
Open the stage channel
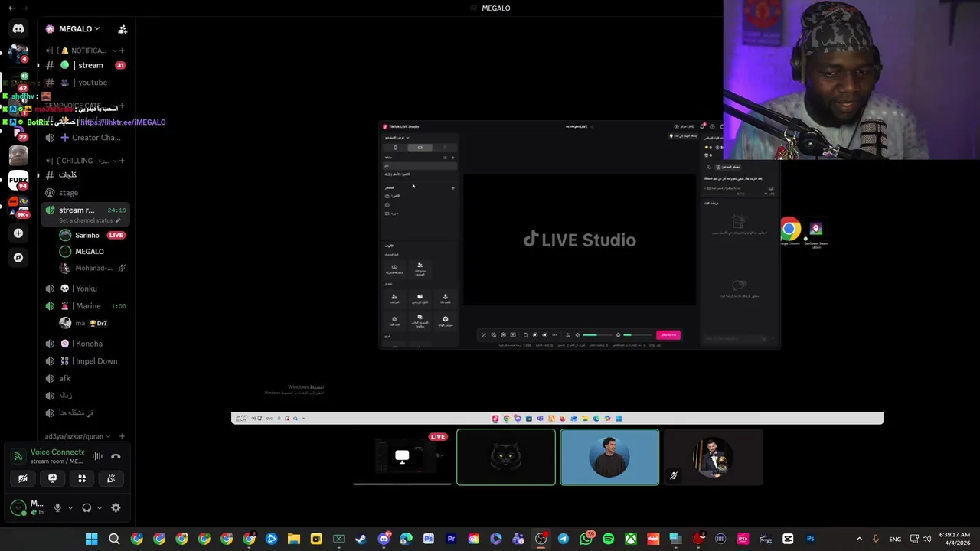[85, 193]
